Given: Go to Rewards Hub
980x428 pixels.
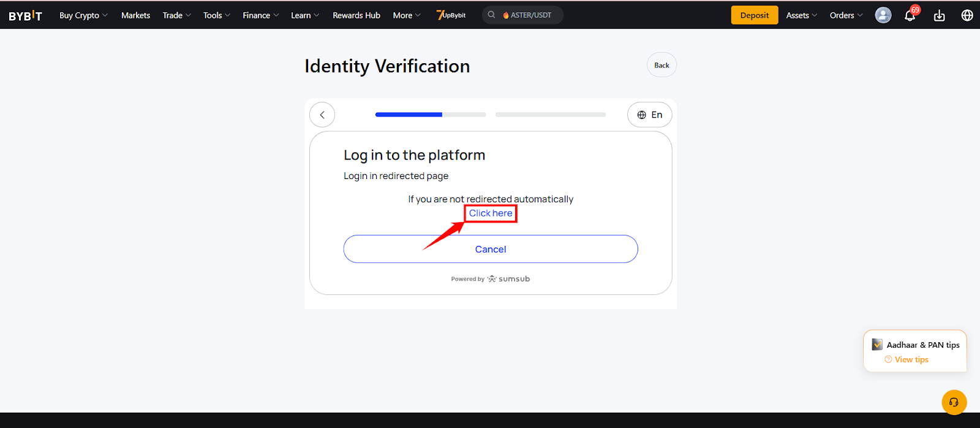Looking at the screenshot, I should pos(356,15).
